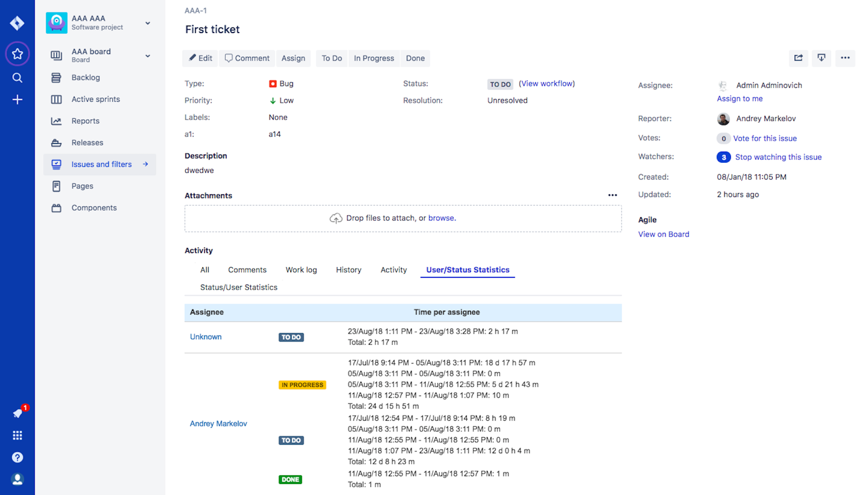Click the browse link for attachments

[x=441, y=218]
